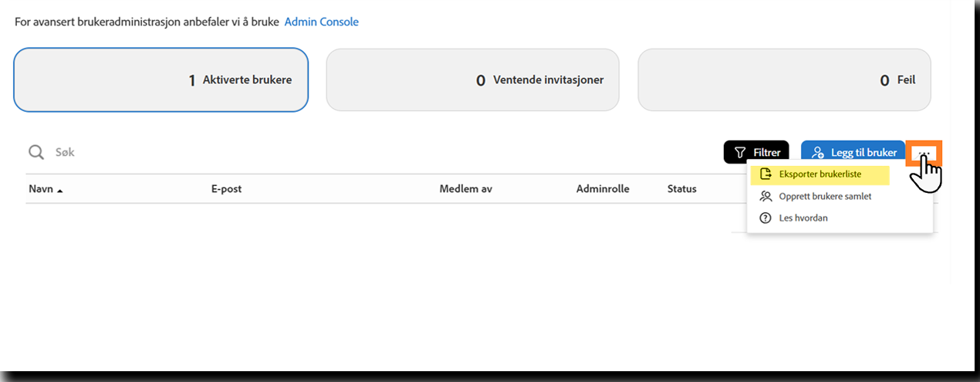Toggle the three-dot more options menu
This screenshot has height=382, width=980.
pyautogui.click(x=924, y=151)
